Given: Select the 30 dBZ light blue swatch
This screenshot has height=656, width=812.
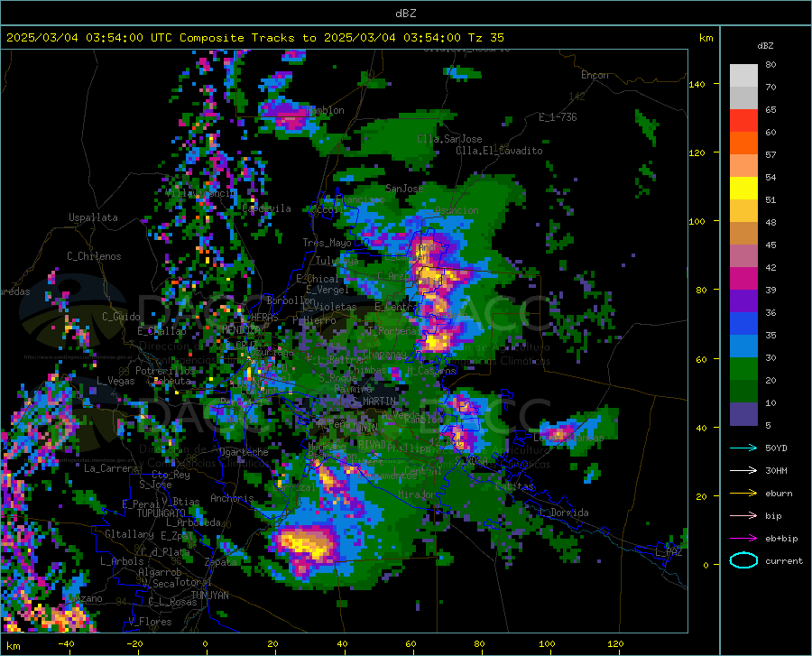Looking at the screenshot, I should 743,346.
